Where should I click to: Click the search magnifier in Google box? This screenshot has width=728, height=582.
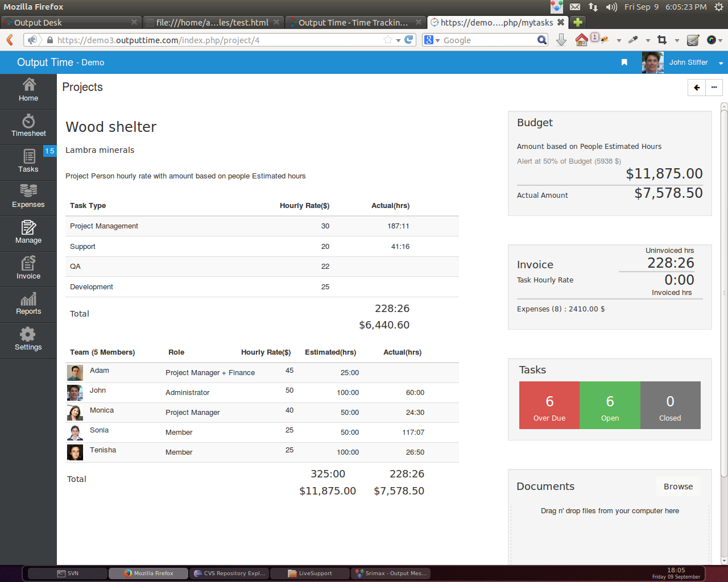pos(542,40)
